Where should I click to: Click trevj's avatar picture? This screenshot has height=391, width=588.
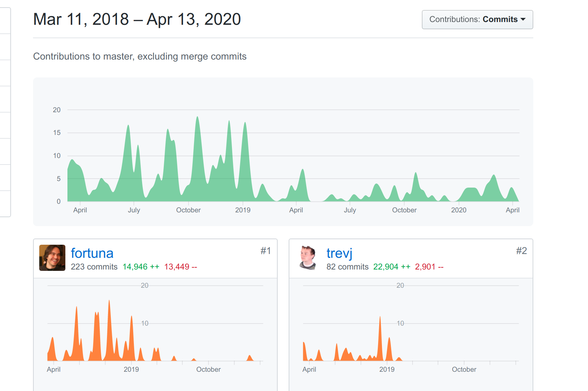pyautogui.click(x=308, y=258)
